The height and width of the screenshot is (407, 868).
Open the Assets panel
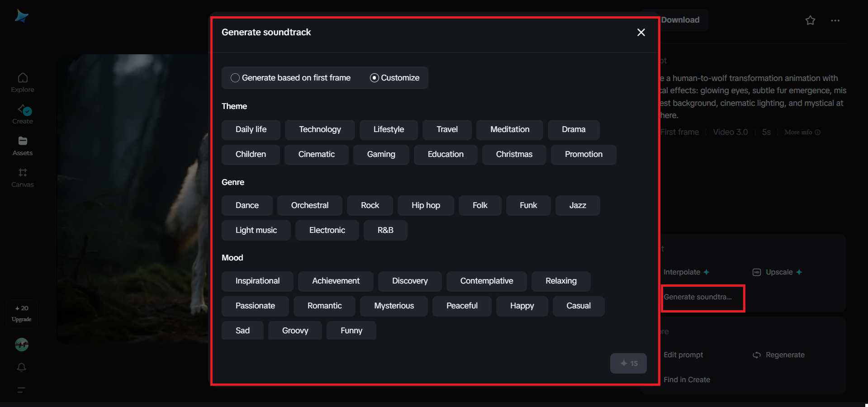coord(22,145)
